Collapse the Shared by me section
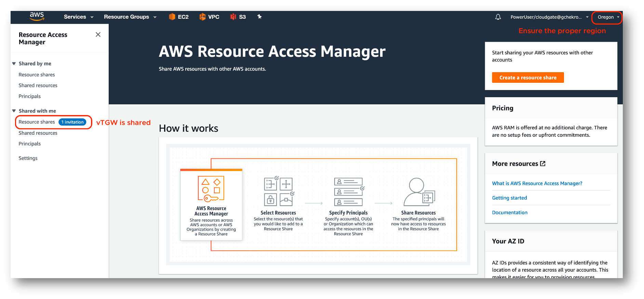Viewport: 644px width, 299px height. click(x=14, y=64)
